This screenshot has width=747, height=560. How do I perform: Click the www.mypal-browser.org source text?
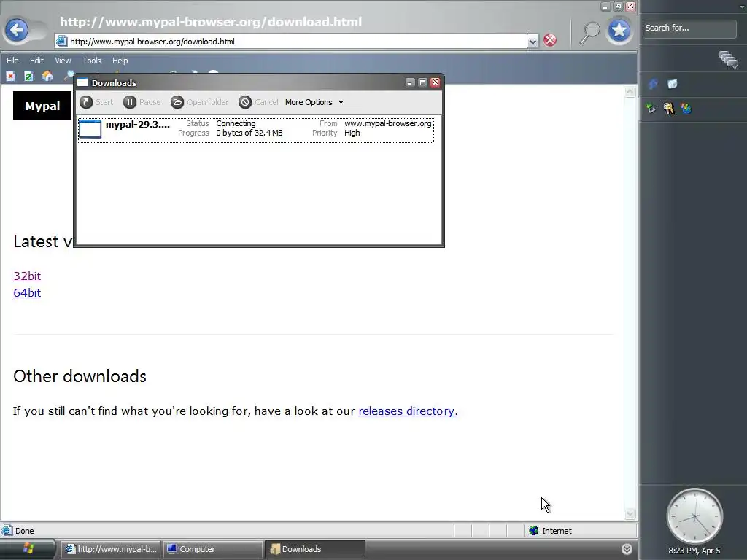click(x=388, y=123)
